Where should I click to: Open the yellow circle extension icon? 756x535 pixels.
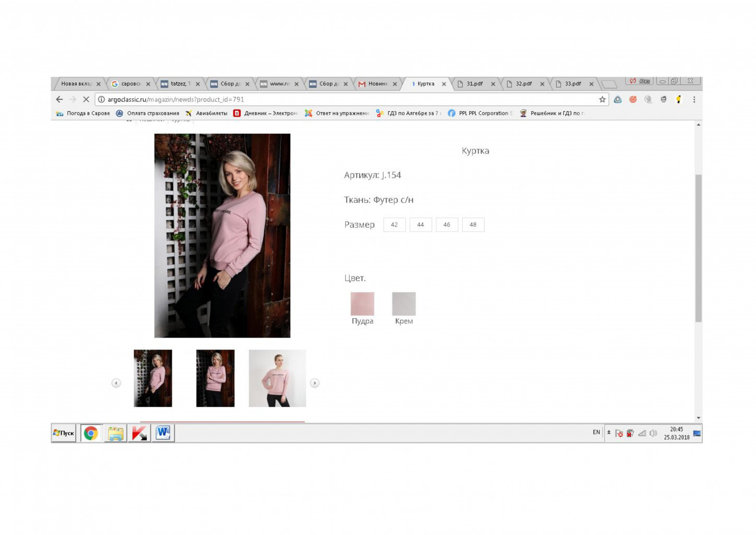tap(679, 99)
